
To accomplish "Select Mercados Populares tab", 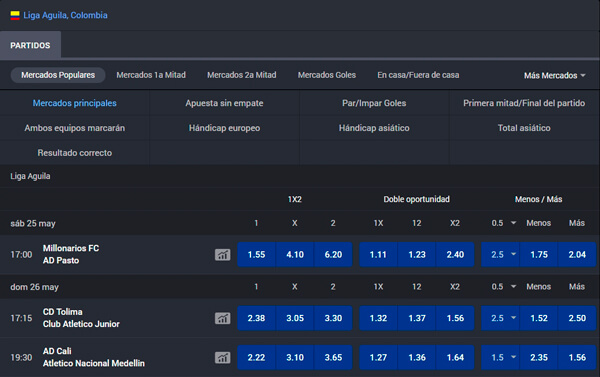I will click(58, 75).
